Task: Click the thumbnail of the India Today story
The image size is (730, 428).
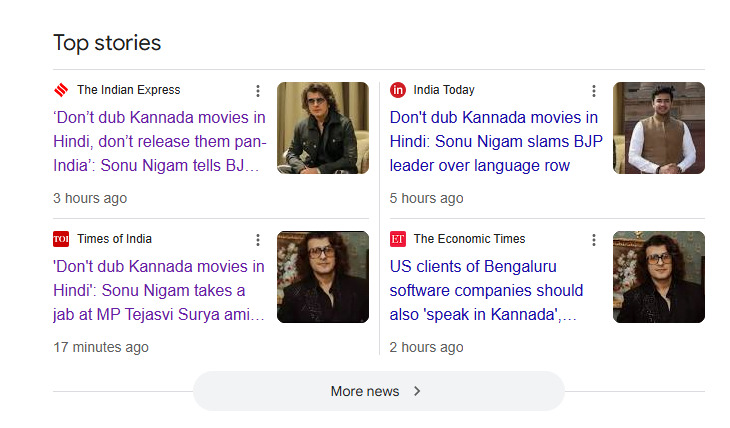Action: click(x=659, y=128)
